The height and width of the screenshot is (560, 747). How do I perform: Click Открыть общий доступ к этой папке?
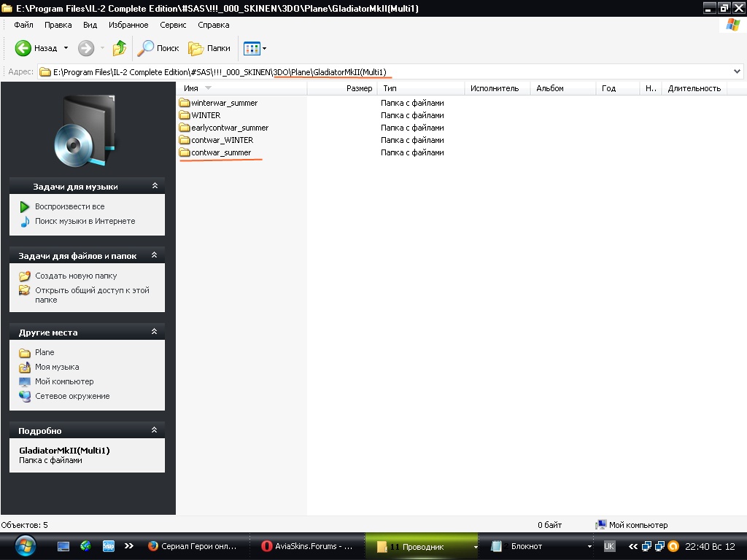pos(92,295)
